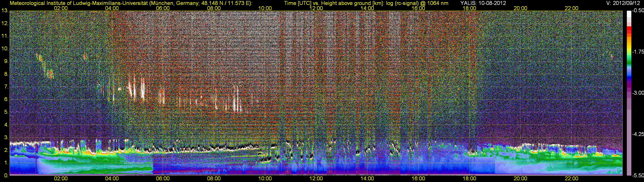Screen dimensions: 644x182
Task: Select the 18:00 marker on the top axis
Action: pyautogui.click(x=469, y=8)
